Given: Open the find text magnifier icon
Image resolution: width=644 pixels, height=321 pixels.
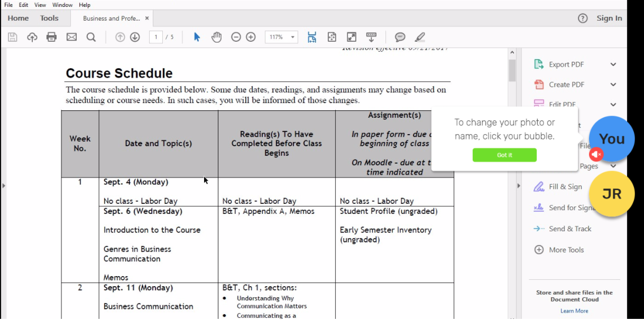Looking at the screenshot, I should point(91,37).
